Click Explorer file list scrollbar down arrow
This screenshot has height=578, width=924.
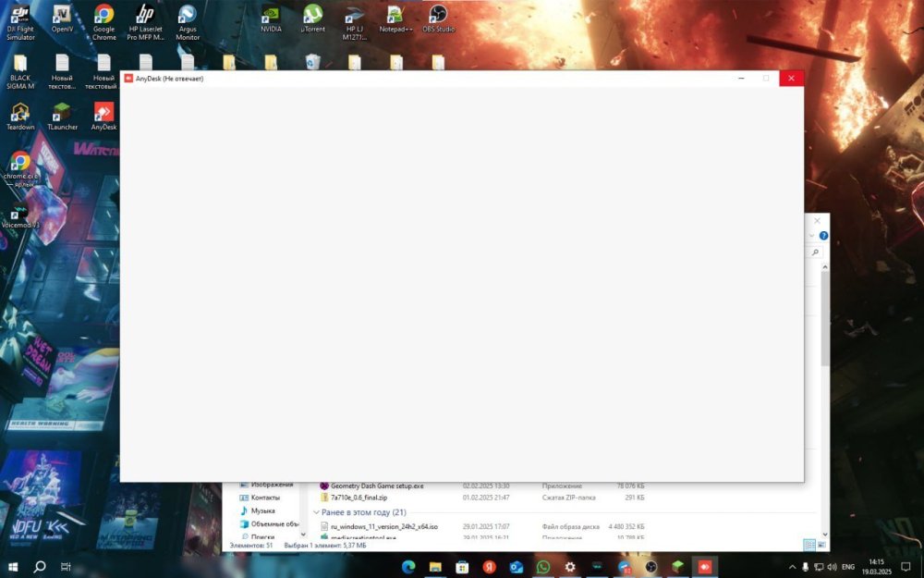(x=825, y=534)
